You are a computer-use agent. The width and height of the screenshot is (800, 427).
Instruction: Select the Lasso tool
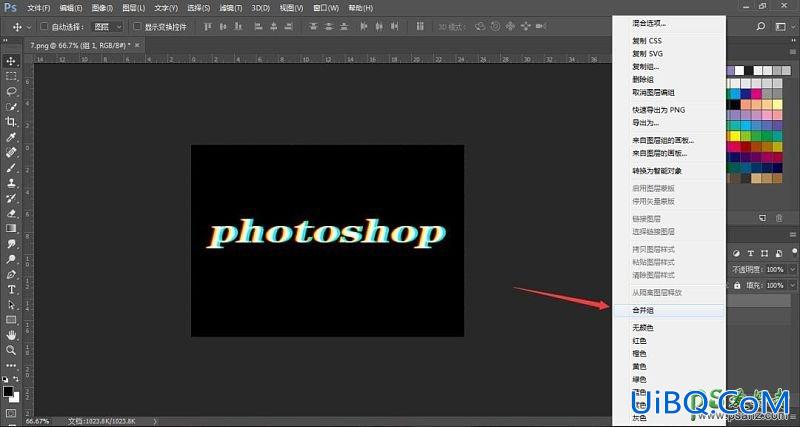pos(11,91)
